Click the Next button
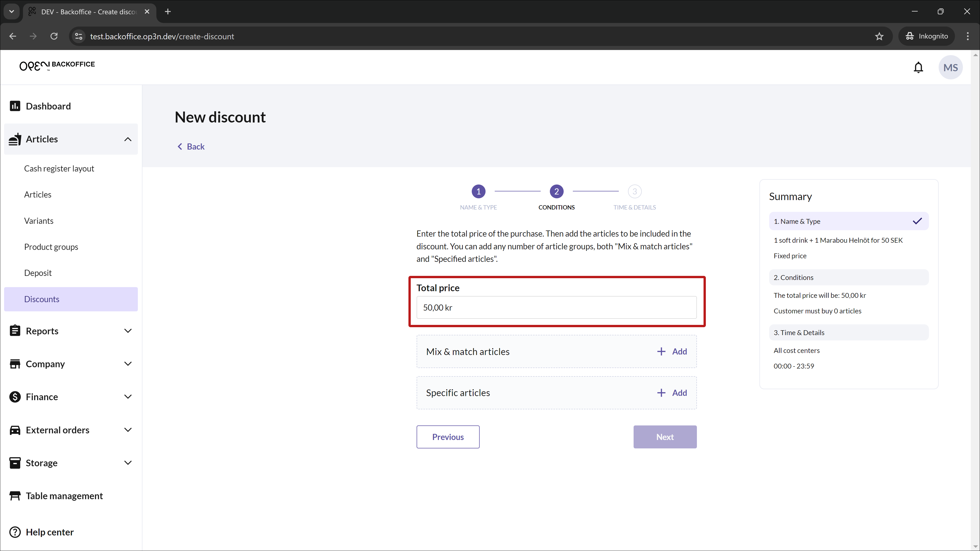This screenshot has width=980, height=551. point(665,437)
